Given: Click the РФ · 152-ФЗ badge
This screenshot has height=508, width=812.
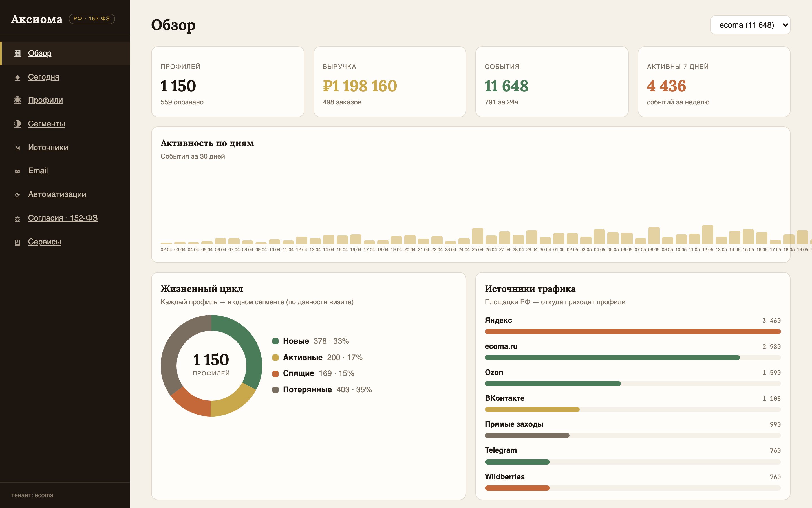Looking at the screenshot, I should 92,18.
